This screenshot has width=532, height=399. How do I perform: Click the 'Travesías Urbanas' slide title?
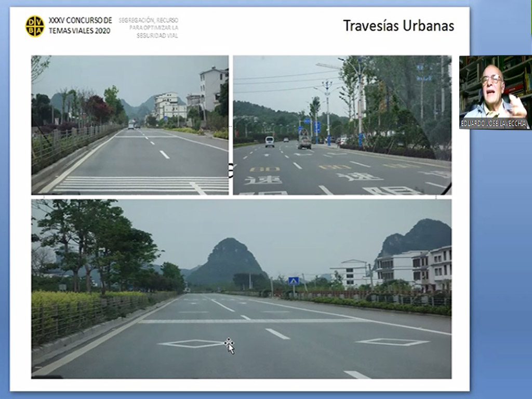[398, 25]
